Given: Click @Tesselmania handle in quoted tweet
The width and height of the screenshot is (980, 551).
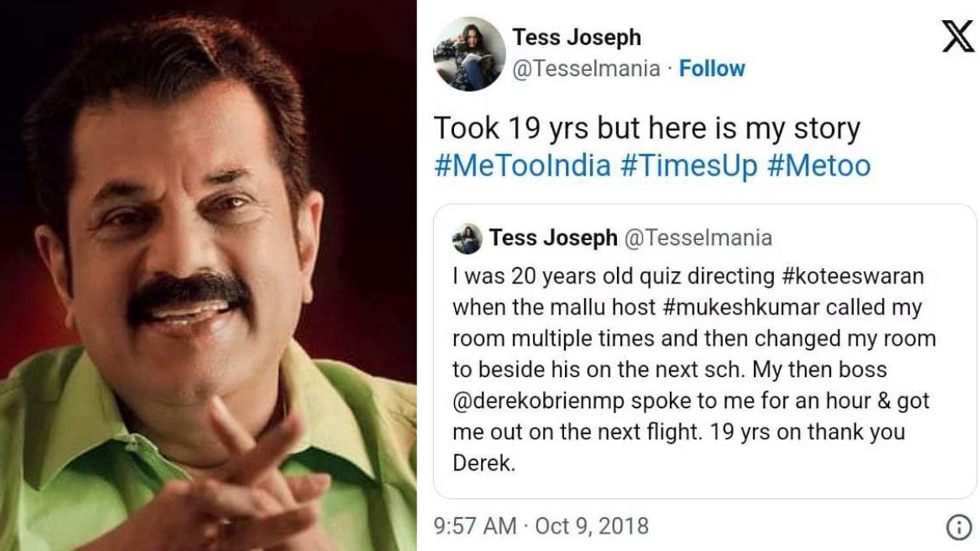Looking at the screenshot, I should (x=698, y=238).
